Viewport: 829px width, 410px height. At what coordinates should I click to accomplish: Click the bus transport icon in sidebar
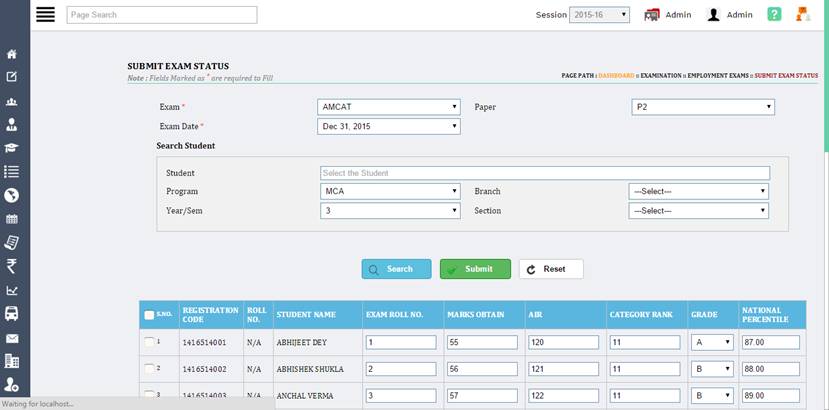pyautogui.click(x=12, y=313)
